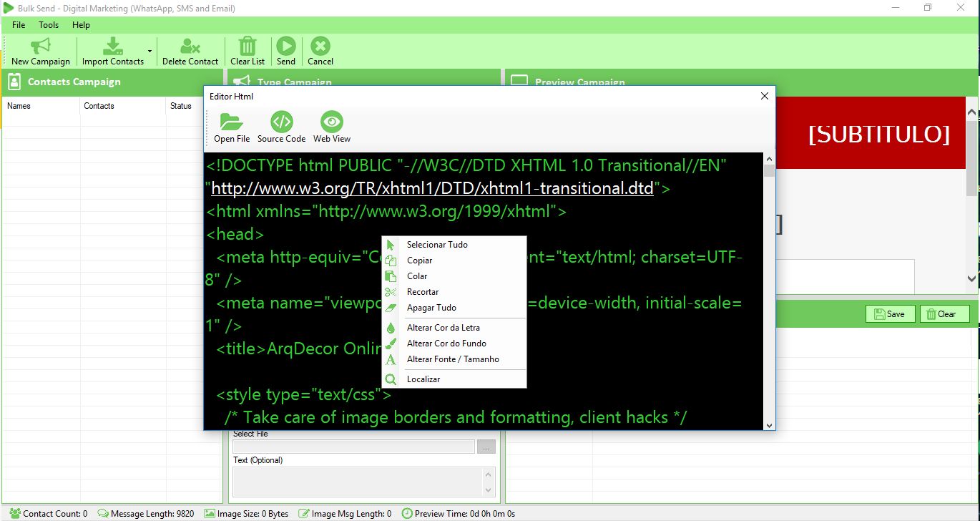980x521 pixels.
Task: Click the Bulk Send app icon in title bar
Action: pos(9,8)
